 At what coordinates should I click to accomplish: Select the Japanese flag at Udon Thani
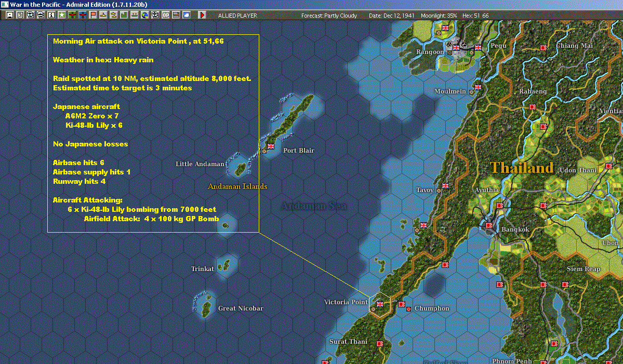coord(608,166)
